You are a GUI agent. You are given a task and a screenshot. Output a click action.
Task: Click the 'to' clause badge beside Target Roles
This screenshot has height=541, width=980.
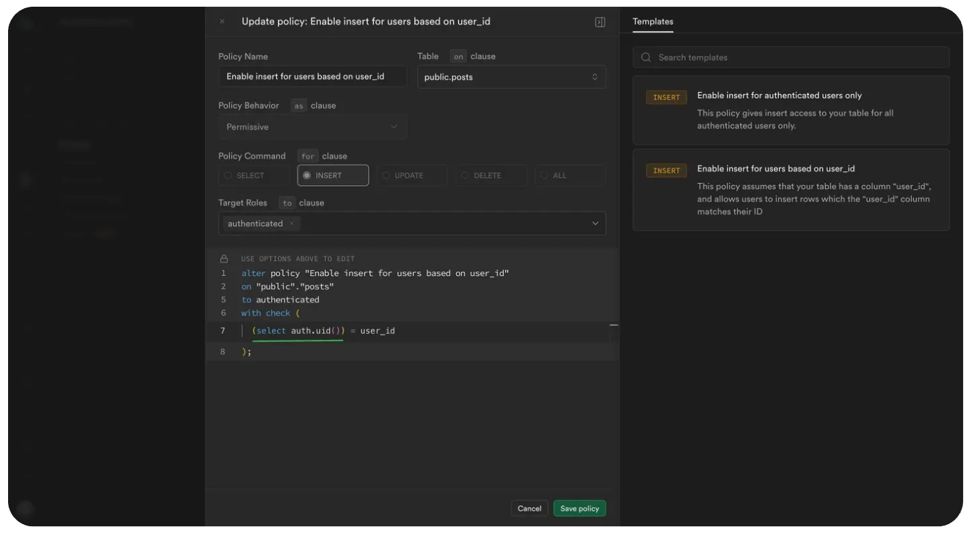[287, 203]
